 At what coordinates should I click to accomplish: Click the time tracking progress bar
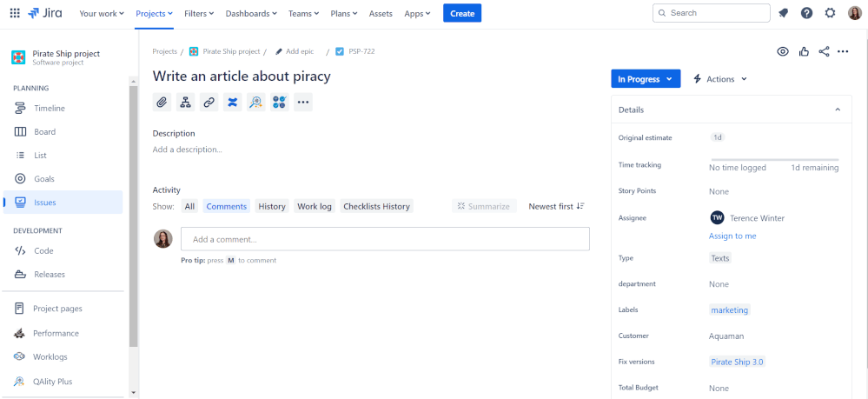point(774,160)
